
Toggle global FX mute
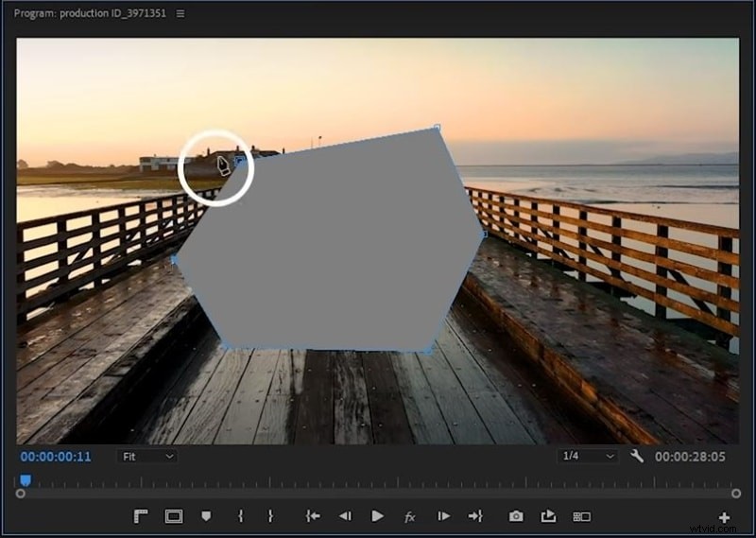(410, 517)
